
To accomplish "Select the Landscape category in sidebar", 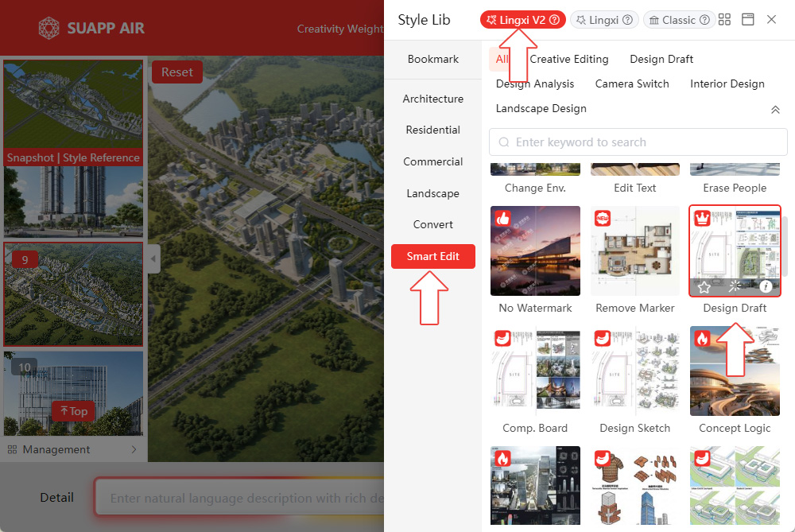I will (x=432, y=193).
